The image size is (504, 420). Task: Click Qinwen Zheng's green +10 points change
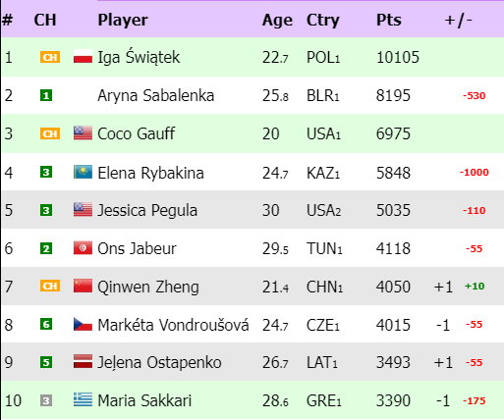tap(475, 287)
